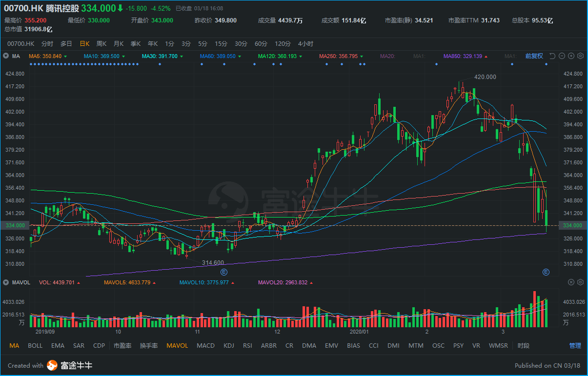Show the 时段 period indicator
The image size is (588, 376).
523,346
